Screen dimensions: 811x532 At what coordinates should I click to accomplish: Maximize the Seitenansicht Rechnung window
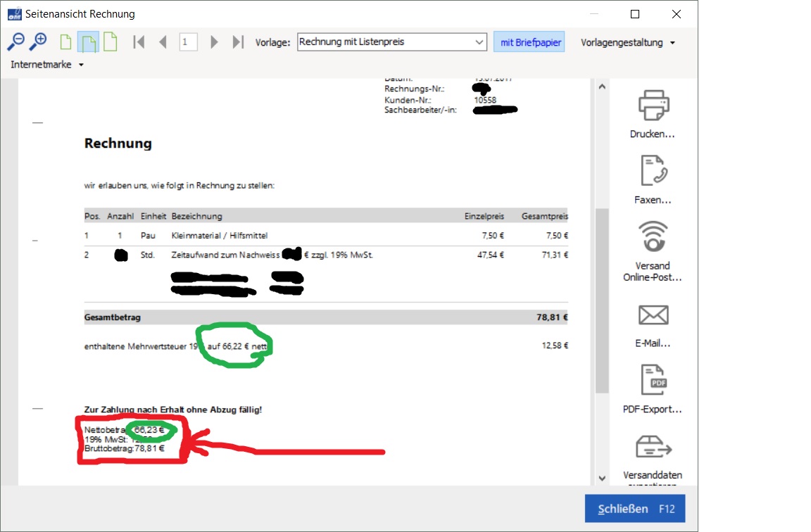point(635,14)
